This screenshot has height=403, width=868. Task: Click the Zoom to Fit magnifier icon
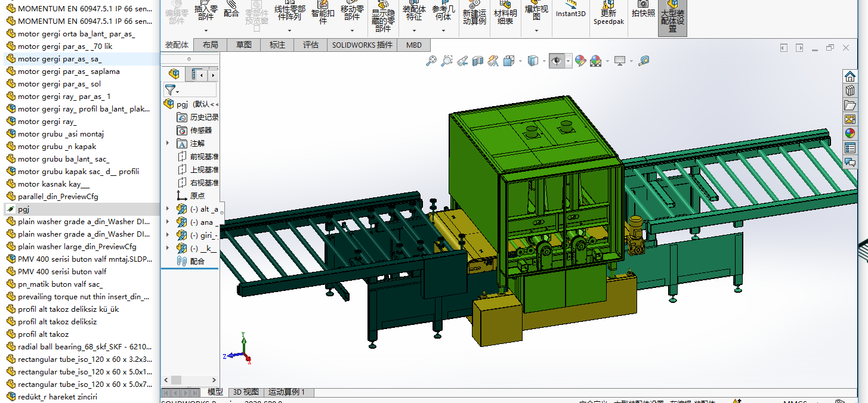pyautogui.click(x=431, y=61)
